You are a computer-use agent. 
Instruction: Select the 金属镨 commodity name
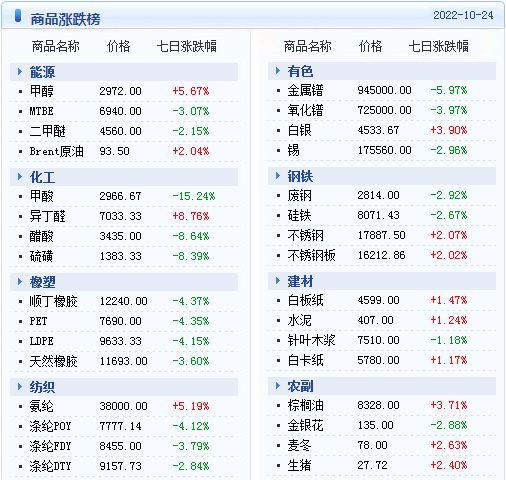coord(306,90)
